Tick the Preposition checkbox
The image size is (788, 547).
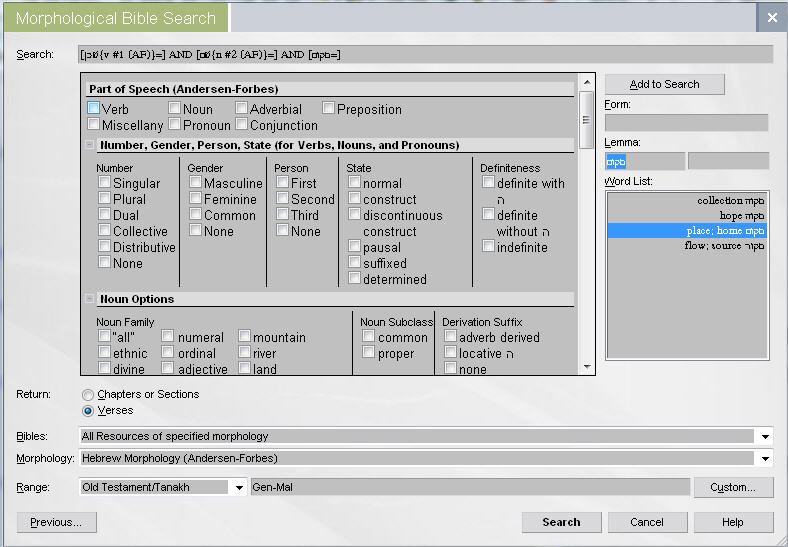328,108
